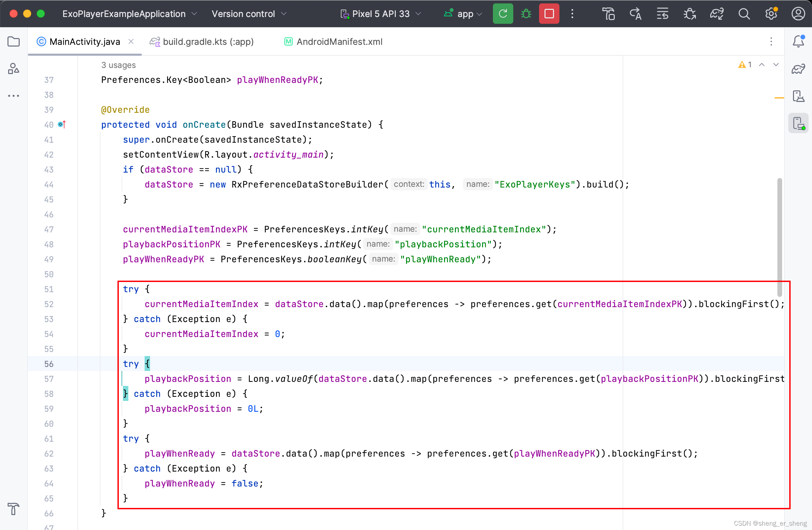Viewport: 812px width, 530px height.
Task: Click the catch keyword on line 53
Action: point(147,319)
